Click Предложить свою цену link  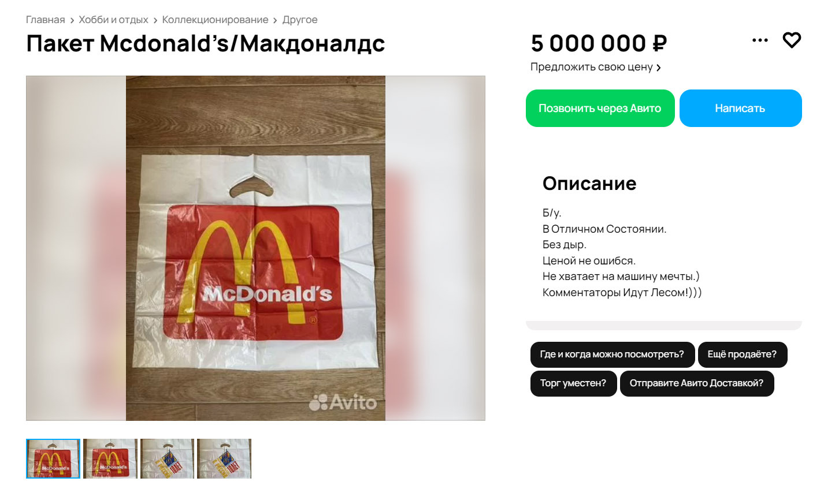point(592,67)
